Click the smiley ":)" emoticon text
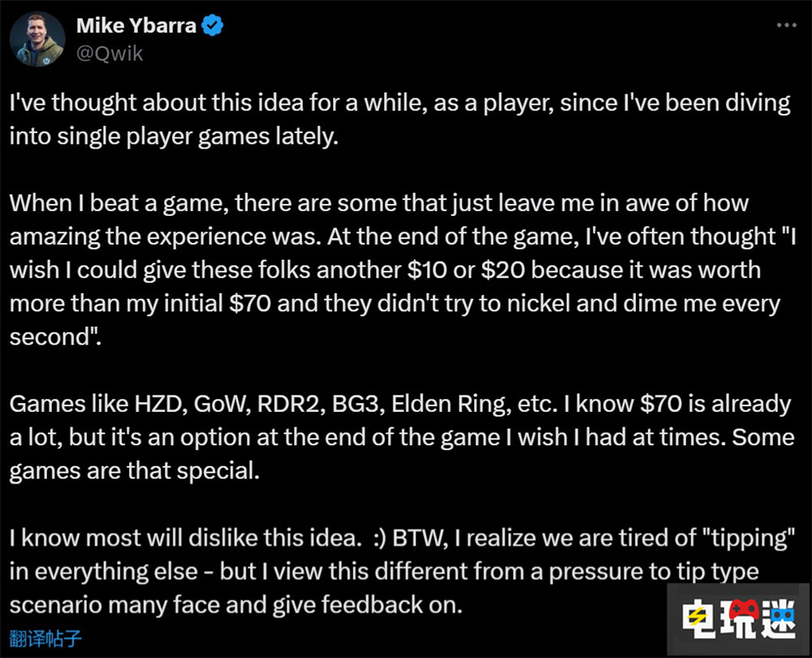812x658 pixels. click(379, 539)
